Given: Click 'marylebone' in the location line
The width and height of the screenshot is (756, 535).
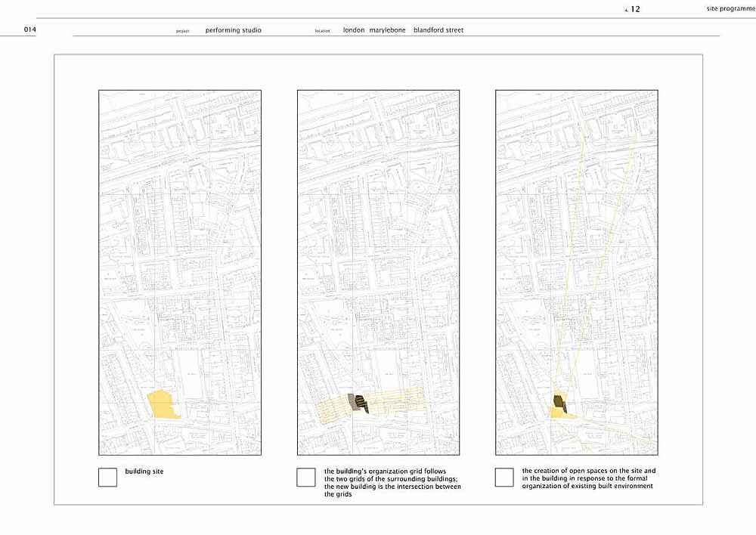Looking at the screenshot, I should point(387,30).
